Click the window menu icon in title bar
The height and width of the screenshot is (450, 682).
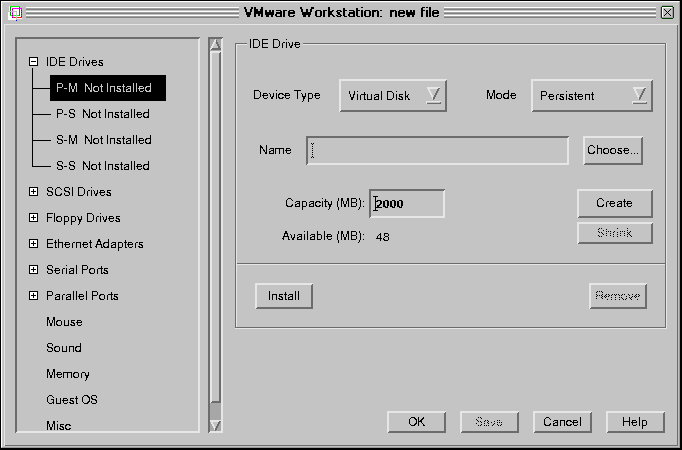[x=14, y=12]
